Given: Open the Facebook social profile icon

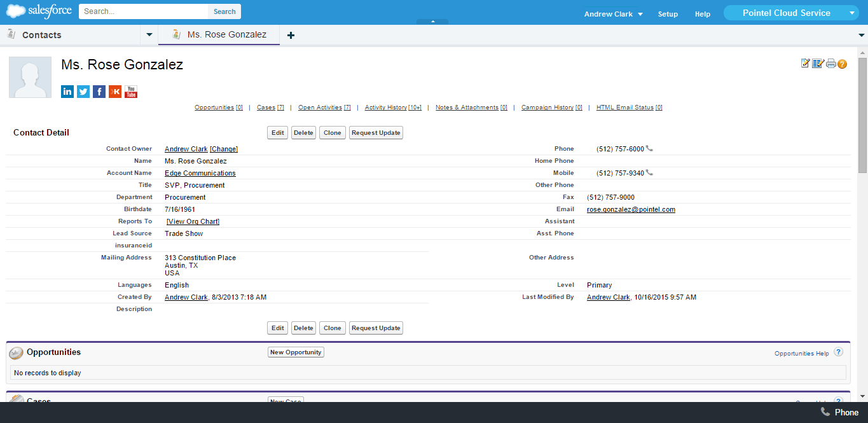Looking at the screenshot, I should pos(99,92).
